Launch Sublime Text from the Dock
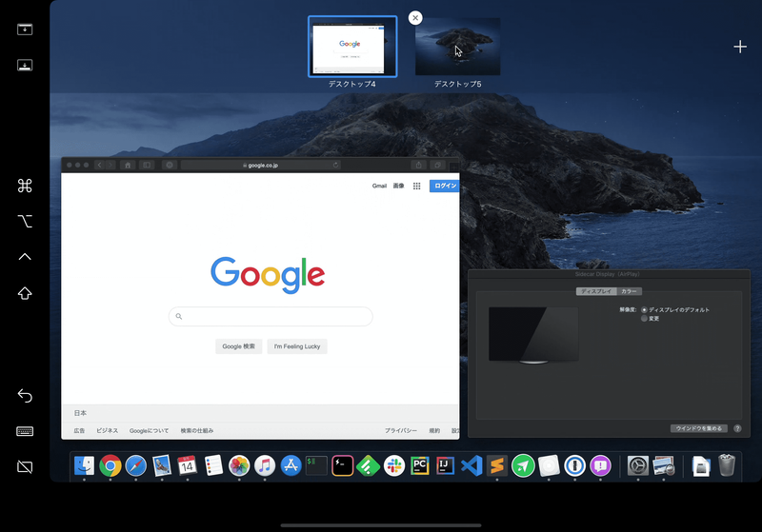The height and width of the screenshot is (532, 762). pos(497,466)
